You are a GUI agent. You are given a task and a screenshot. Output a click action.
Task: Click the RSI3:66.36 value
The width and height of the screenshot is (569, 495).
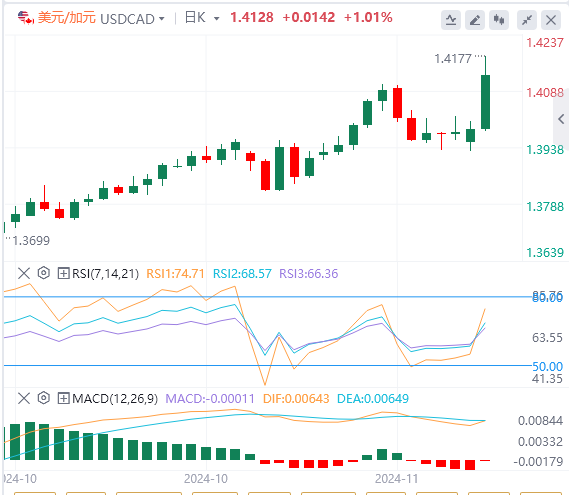308,274
